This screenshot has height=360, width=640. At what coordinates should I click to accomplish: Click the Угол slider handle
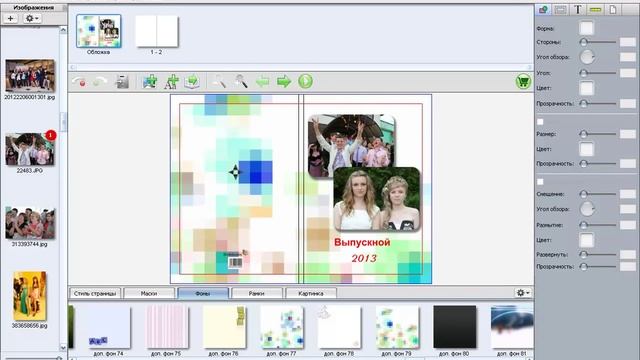click(584, 73)
